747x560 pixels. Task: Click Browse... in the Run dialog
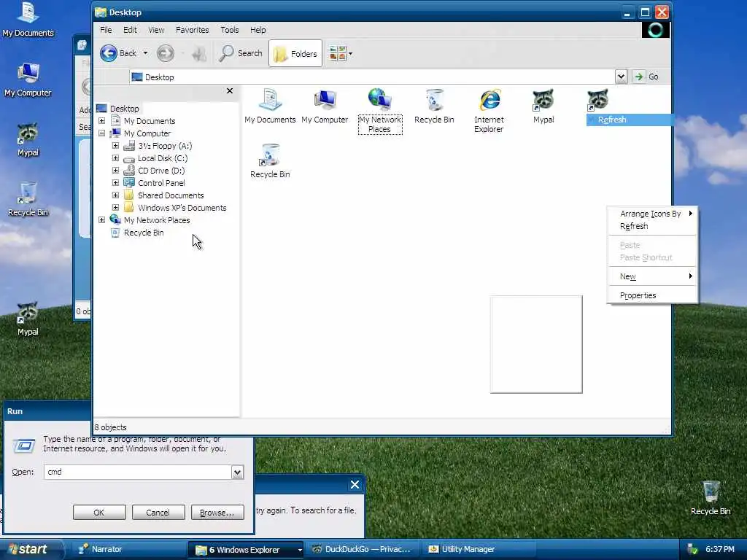(217, 513)
